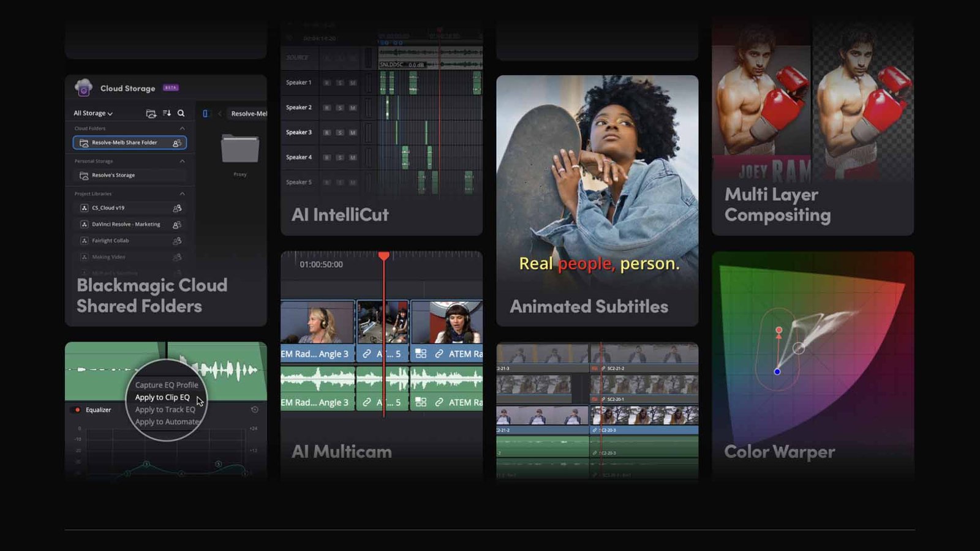Viewport: 980px width, 551px height.
Task: Click the search icon in the Cloud Storage panel
Action: click(181, 113)
